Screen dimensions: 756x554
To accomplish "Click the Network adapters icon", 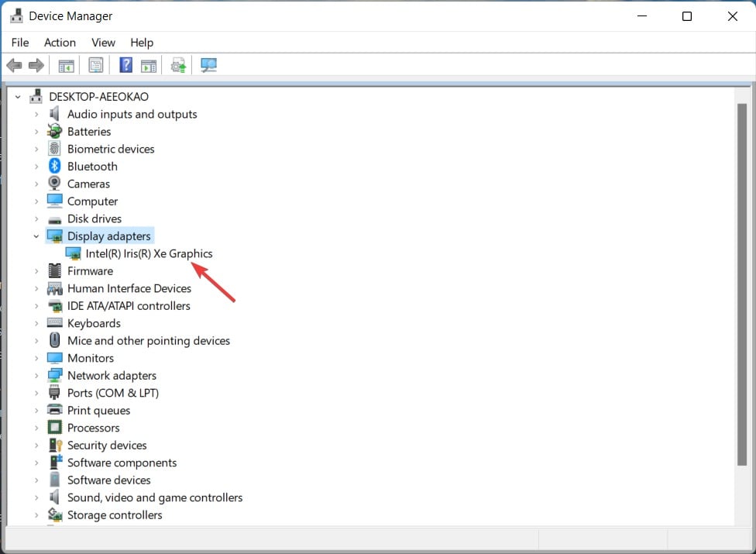I will [x=55, y=375].
